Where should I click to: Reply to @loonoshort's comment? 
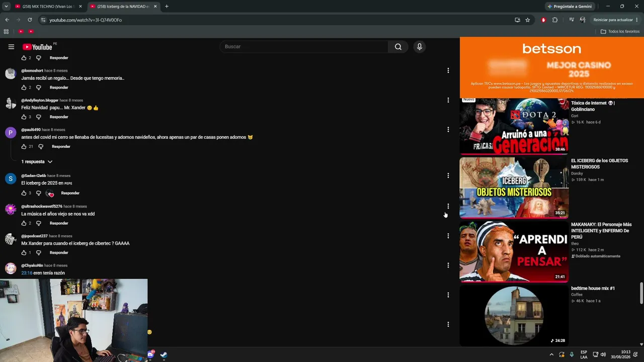(x=59, y=87)
